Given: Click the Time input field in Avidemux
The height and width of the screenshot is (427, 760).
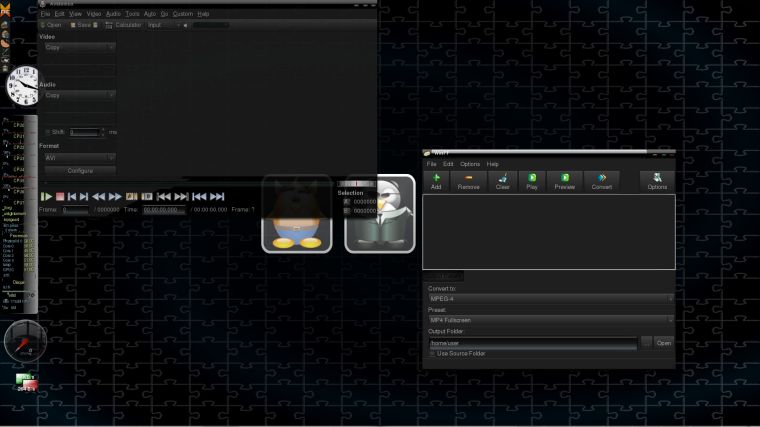Looking at the screenshot, I should tap(164, 210).
